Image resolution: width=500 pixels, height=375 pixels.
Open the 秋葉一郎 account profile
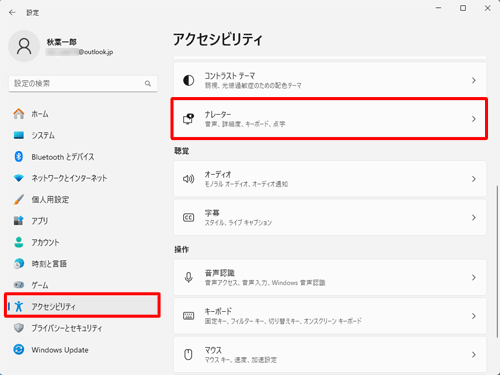[x=62, y=46]
